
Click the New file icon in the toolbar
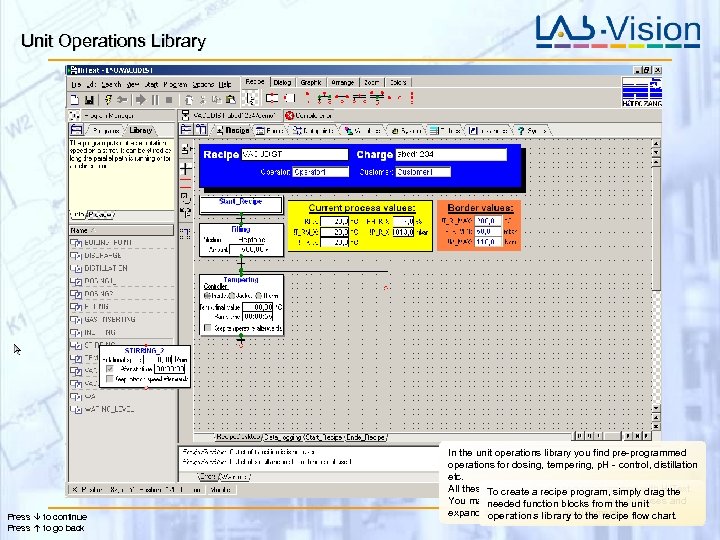pos(75,99)
